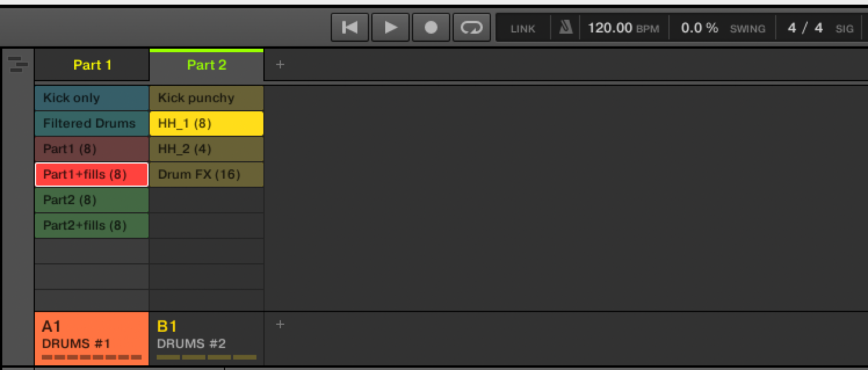
Task: Switch to the Part 1 scene tab
Action: (x=92, y=65)
